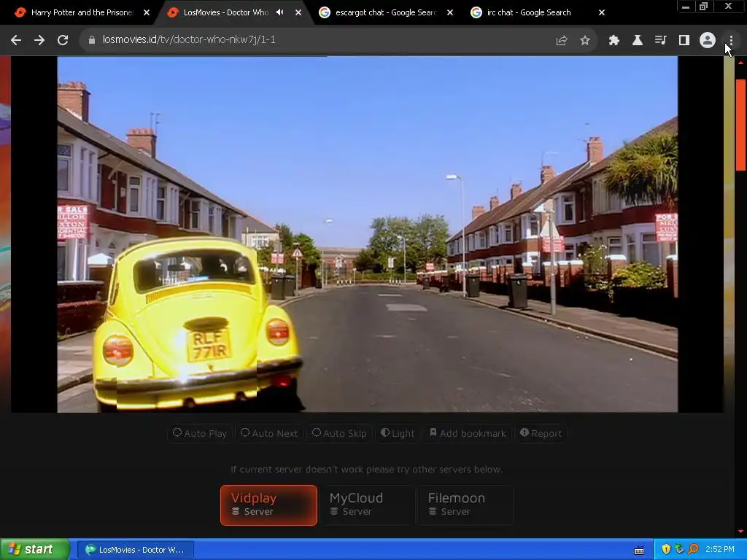Viewport: 747px width, 560px height.
Task: Report this video
Action: [x=541, y=433]
